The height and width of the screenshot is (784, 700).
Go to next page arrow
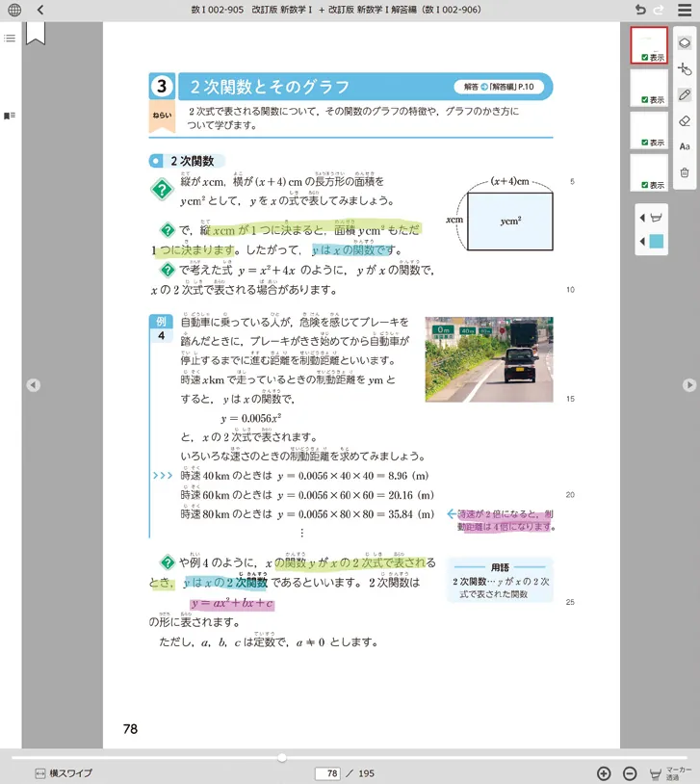tap(689, 385)
